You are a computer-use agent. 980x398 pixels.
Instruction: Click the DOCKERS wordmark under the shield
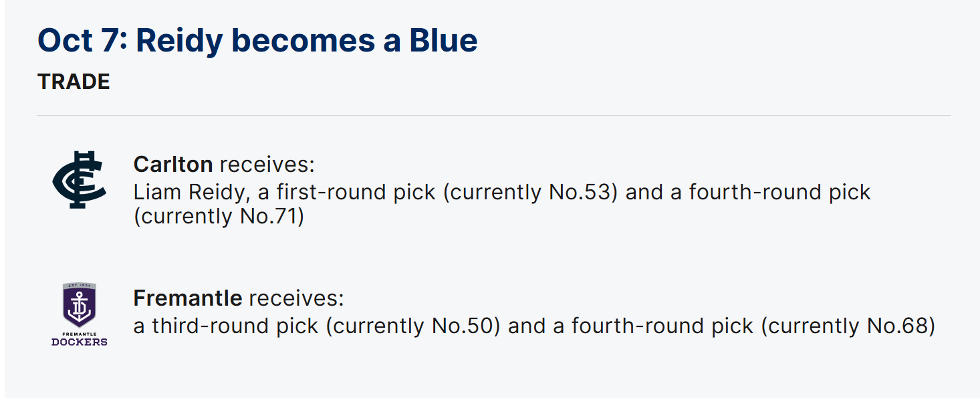[x=79, y=342]
